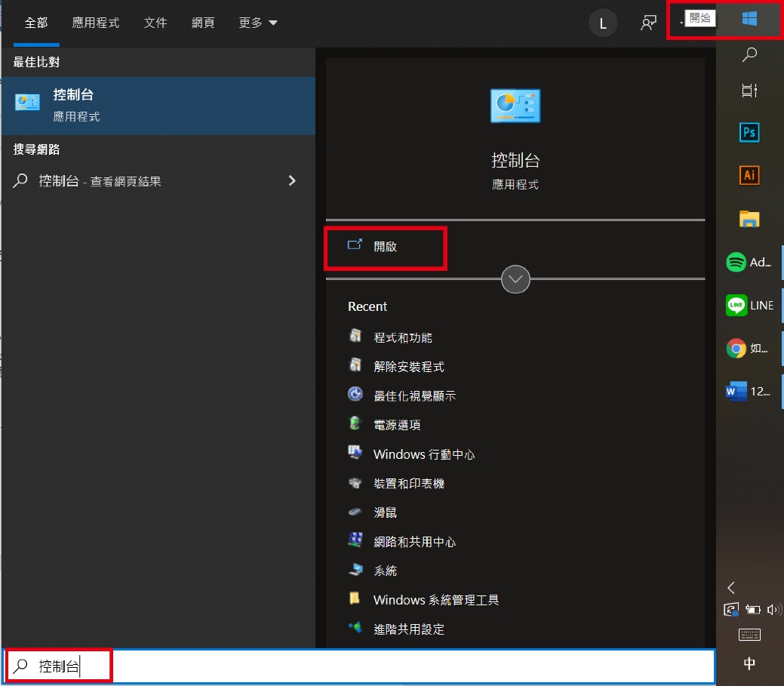Click the Windows Start logo icon

click(749, 19)
